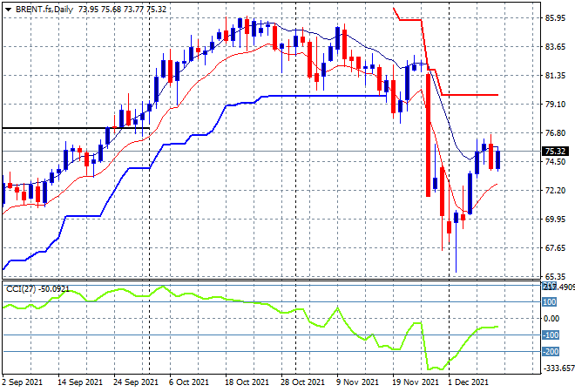This screenshot has width=575, height=392.
Task: Click the 85.95 price axis label
Action: click(x=555, y=17)
